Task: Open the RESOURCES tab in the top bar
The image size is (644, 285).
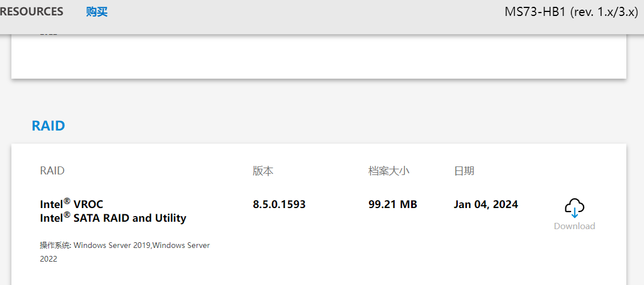Action: click(32, 11)
